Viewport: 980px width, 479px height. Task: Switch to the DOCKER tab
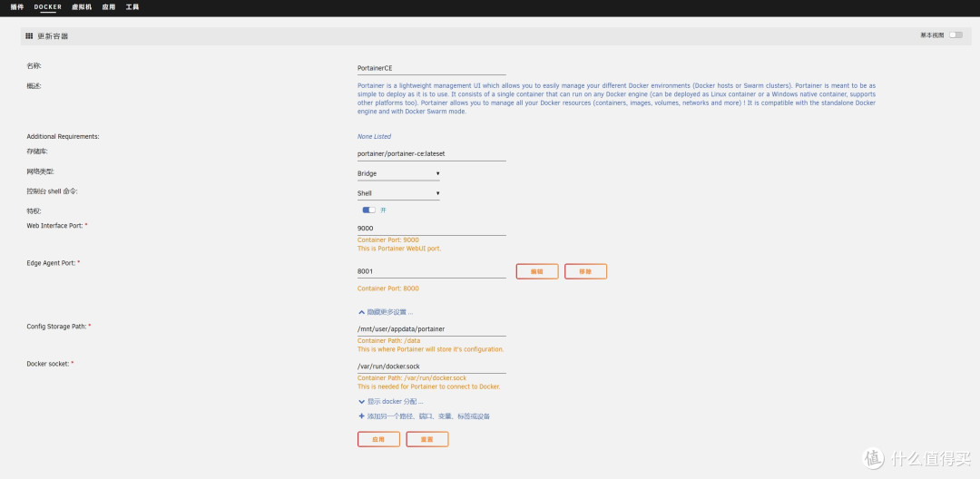48,7
